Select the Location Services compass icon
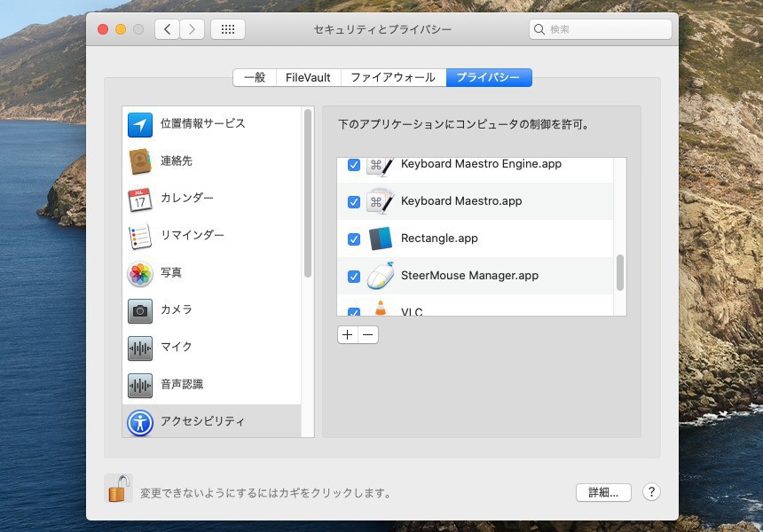The height and width of the screenshot is (532, 763). 140,124
